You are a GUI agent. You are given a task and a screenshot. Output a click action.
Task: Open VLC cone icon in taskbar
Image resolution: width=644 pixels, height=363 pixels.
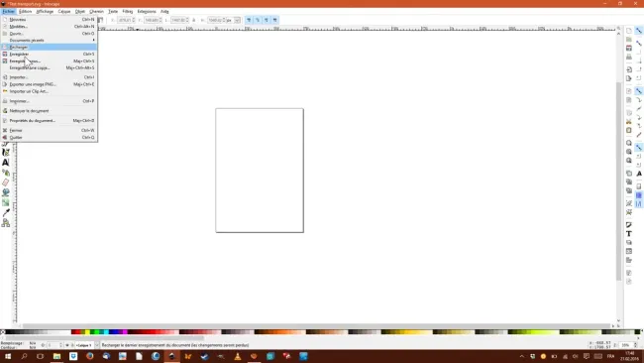[238, 356]
